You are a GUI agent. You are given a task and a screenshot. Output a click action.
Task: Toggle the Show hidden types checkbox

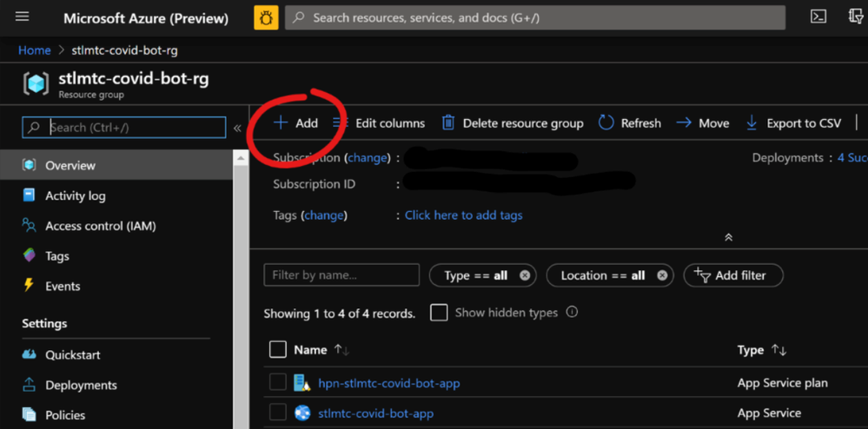[x=439, y=313]
